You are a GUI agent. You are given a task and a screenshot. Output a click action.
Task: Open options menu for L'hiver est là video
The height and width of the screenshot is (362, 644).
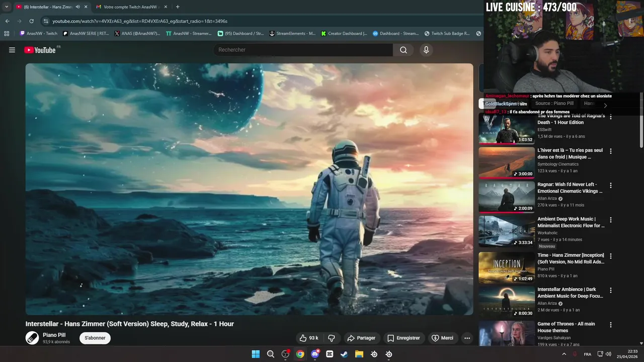point(611,151)
